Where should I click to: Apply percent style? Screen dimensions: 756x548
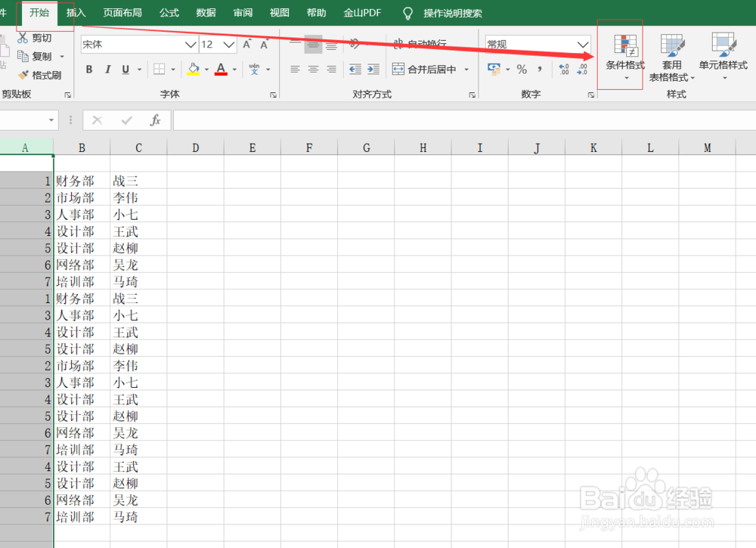coord(522,70)
